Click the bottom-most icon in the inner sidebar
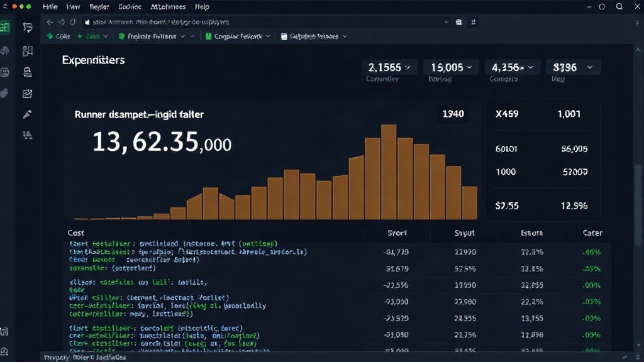 [28, 135]
